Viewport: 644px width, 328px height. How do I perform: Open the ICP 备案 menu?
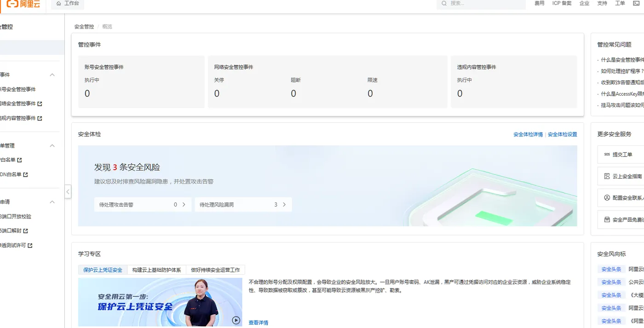coord(562,3)
